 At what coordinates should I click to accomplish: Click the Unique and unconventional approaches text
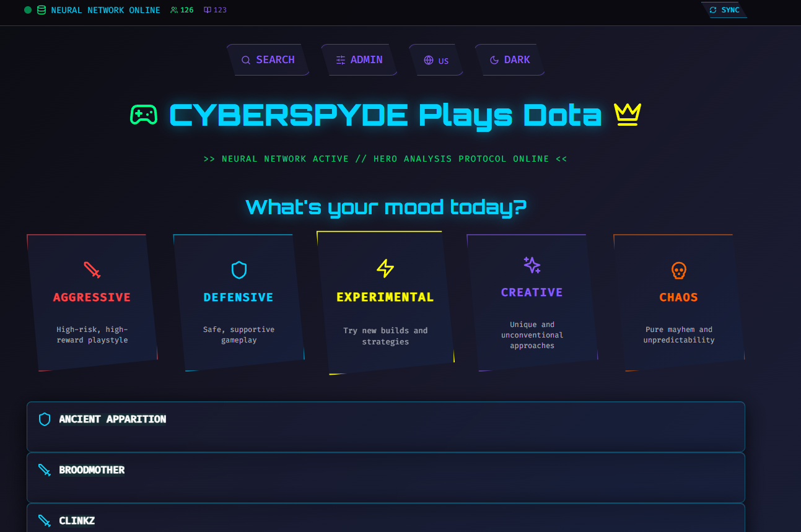pos(532,335)
